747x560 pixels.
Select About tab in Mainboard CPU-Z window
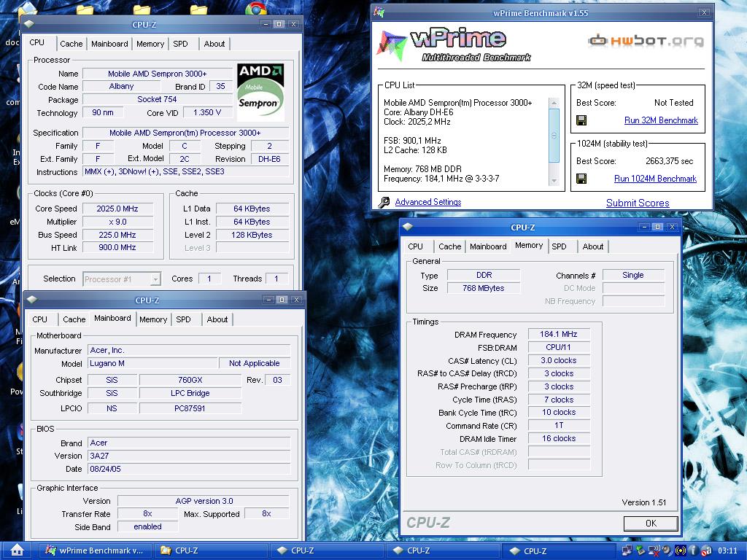pos(217,319)
